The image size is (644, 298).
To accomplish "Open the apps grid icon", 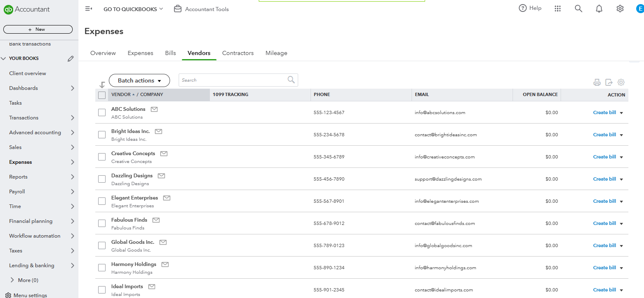I will pos(557,9).
